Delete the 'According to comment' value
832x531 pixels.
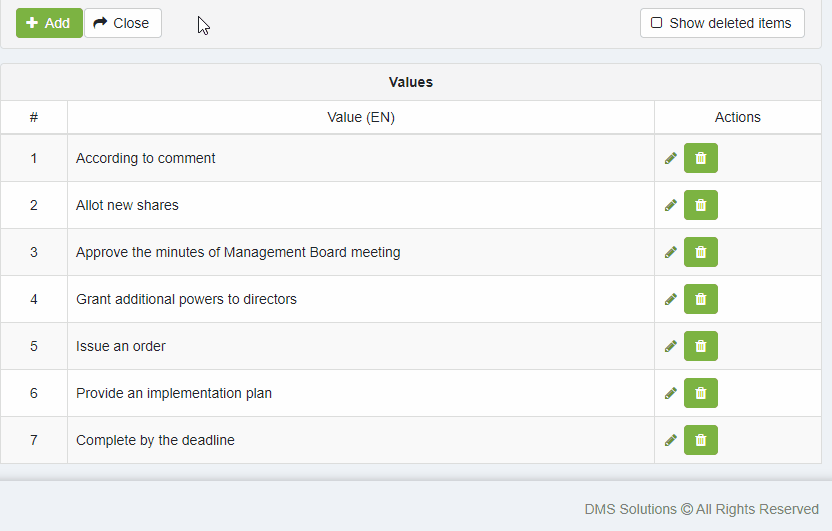pyautogui.click(x=700, y=158)
